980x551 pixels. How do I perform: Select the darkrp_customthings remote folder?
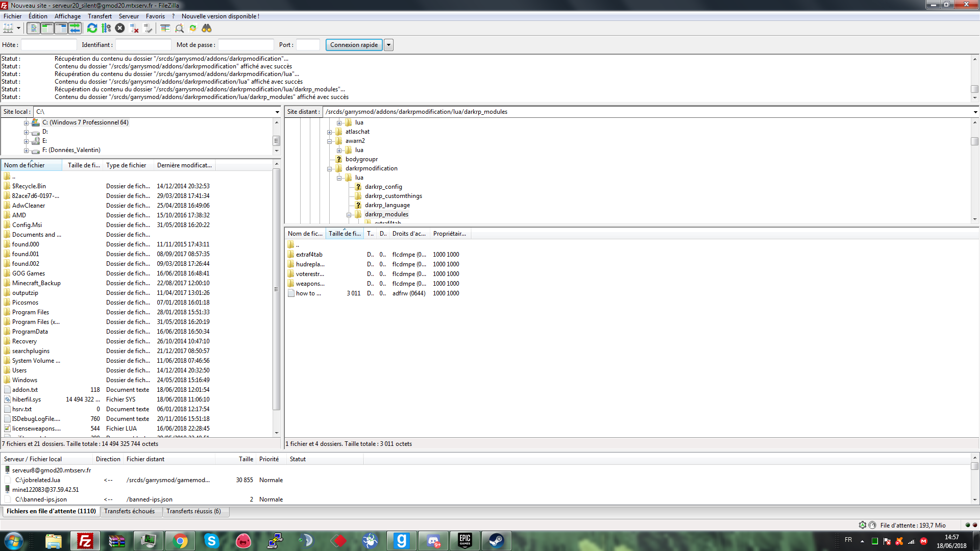pos(393,196)
